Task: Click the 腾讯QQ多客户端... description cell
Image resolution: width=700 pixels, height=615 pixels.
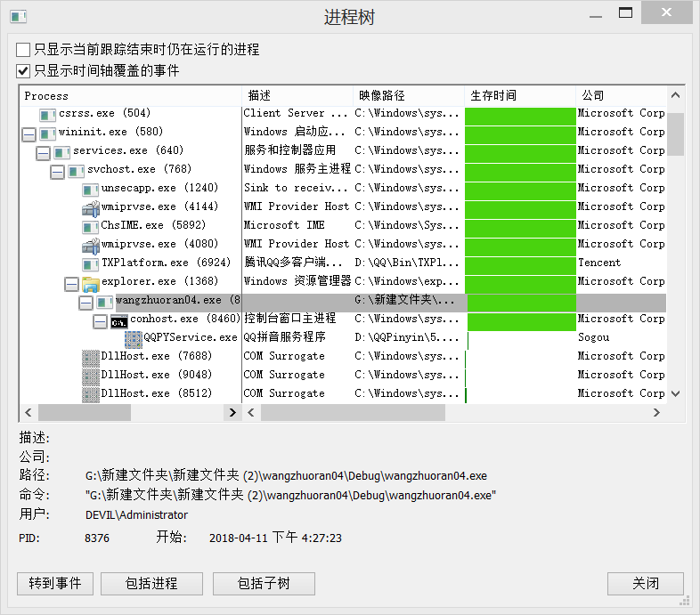Action: [x=293, y=263]
